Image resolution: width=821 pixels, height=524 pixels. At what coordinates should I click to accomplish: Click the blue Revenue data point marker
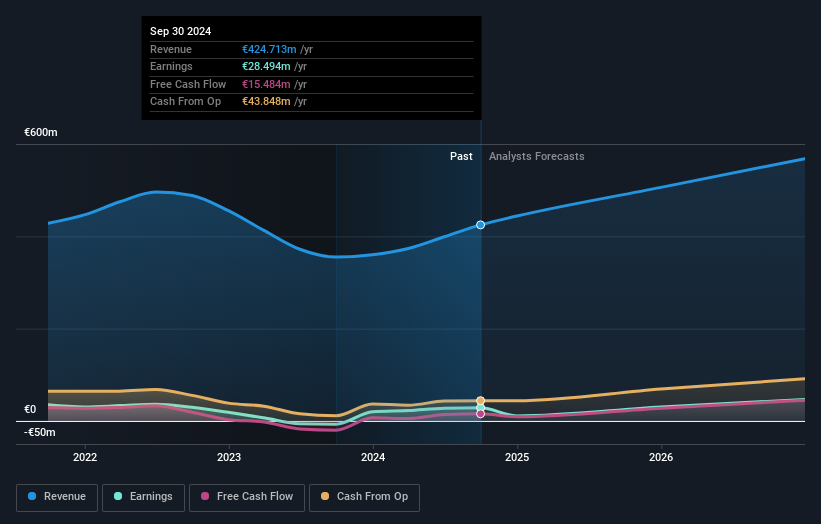click(x=480, y=225)
